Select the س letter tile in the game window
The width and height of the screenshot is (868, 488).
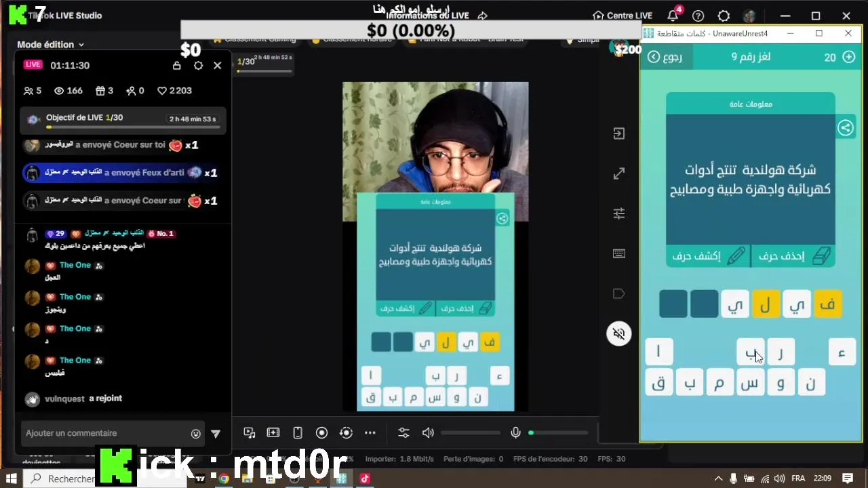[x=750, y=384]
